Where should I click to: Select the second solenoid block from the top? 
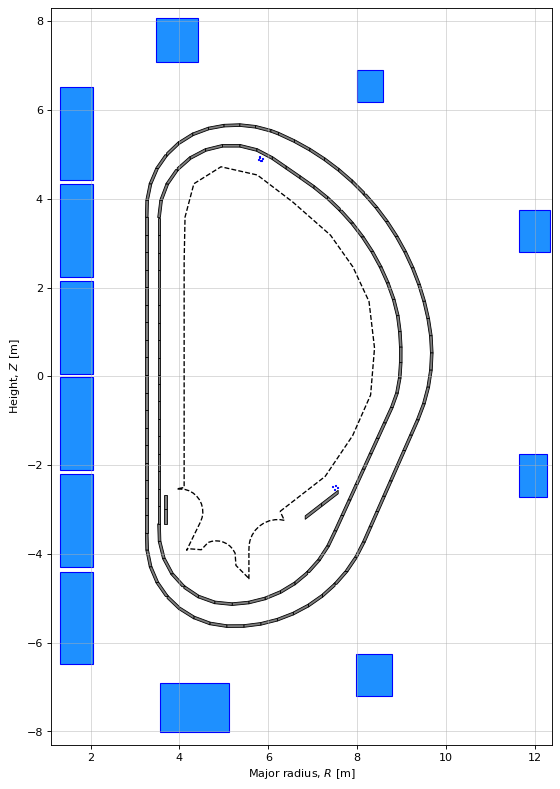click(77, 231)
